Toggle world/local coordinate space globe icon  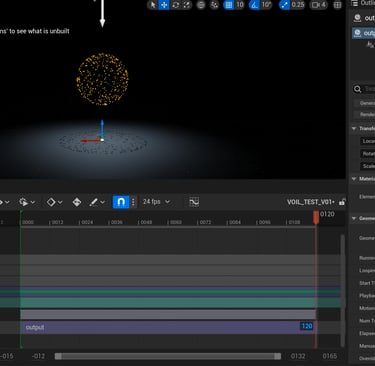pos(201,5)
